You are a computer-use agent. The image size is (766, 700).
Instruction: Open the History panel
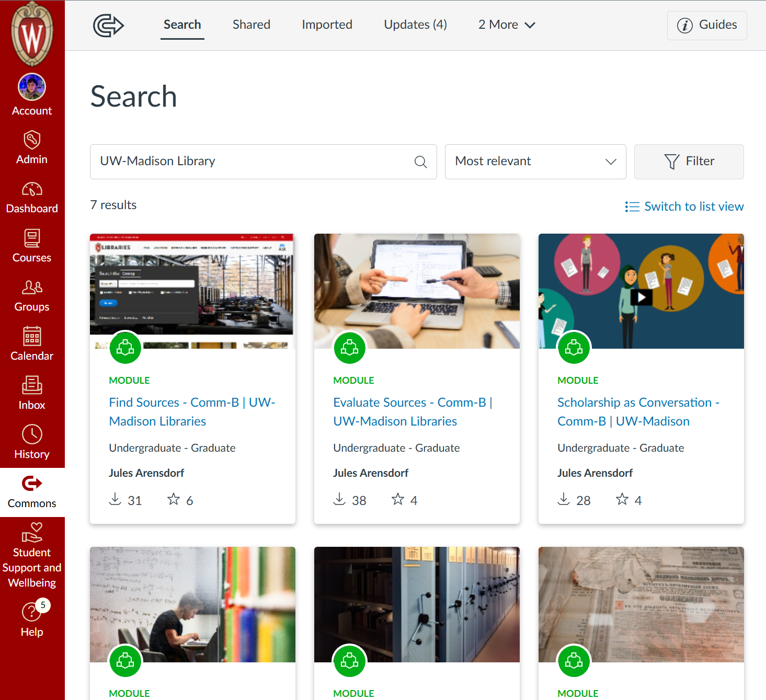coord(32,443)
